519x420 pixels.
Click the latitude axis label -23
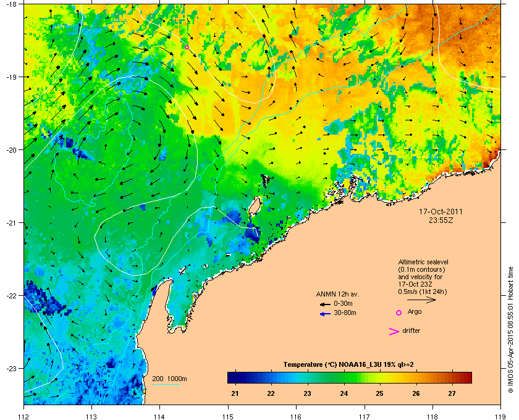[x=11, y=368]
